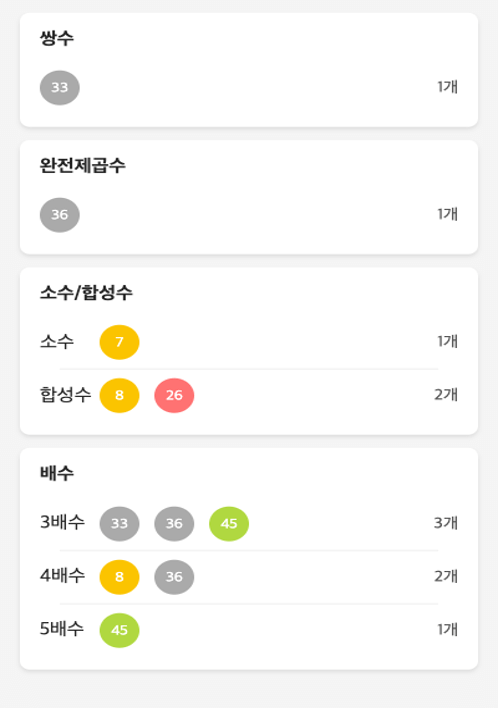498x708 pixels.
Task: Select the yellow 8 ball in 4배수 row
Action: coord(119,577)
